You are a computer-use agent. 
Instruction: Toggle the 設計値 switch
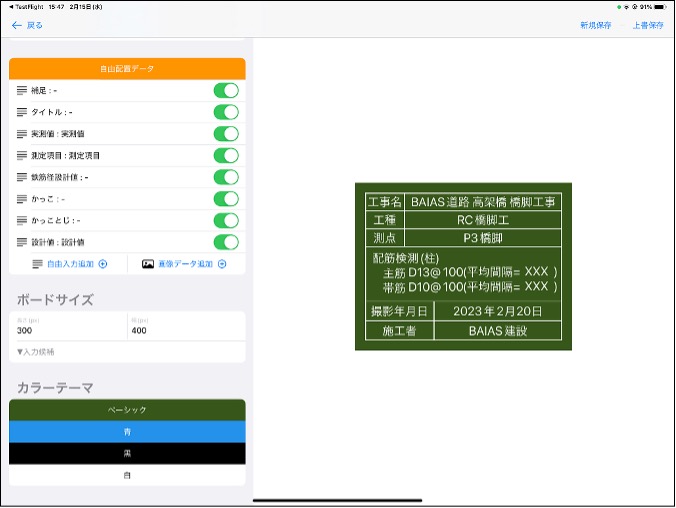[x=226, y=242]
